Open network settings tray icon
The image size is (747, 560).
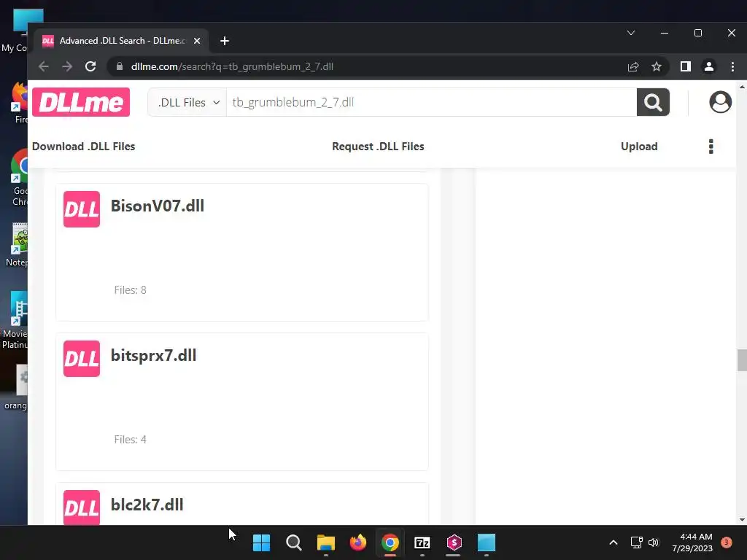coord(636,542)
